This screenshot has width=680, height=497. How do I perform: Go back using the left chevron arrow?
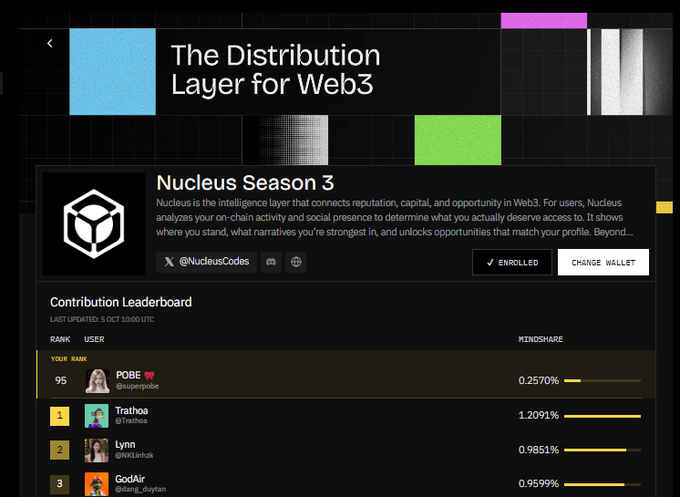tap(50, 43)
